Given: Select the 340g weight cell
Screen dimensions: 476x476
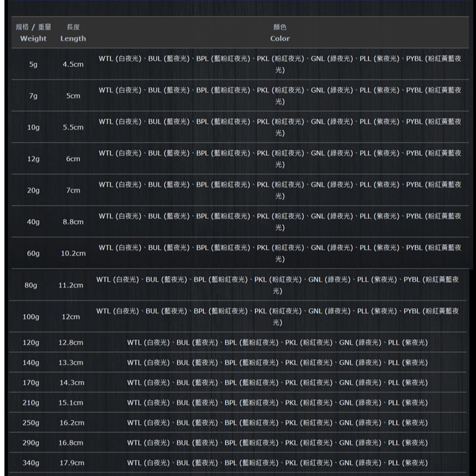Looking at the screenshot, I should click(x=31, y=463).
